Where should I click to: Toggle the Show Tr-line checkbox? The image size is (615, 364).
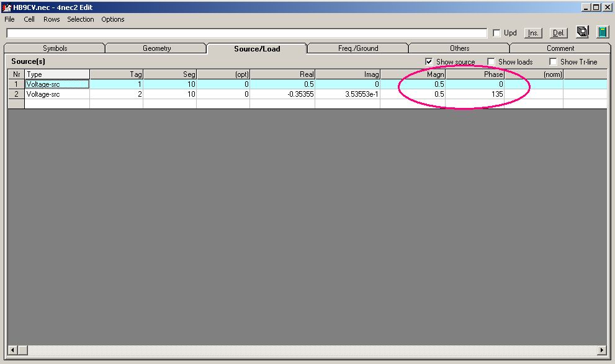coord(554,62)
